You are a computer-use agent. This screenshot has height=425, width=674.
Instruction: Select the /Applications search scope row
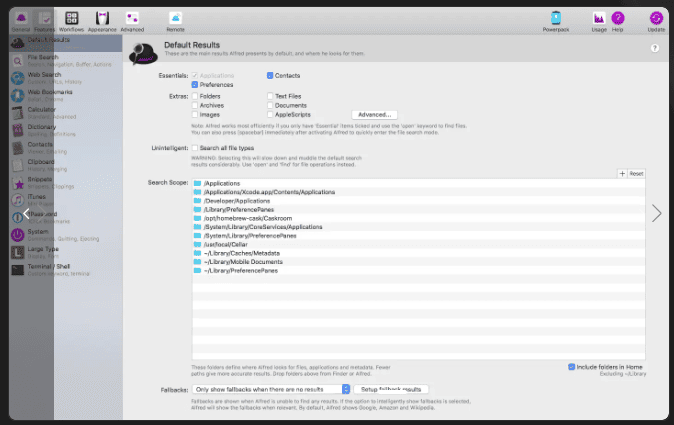(418, 183)
